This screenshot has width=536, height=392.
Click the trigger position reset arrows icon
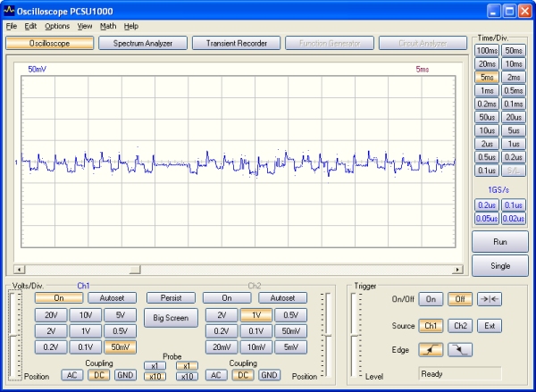click(489, 300)
